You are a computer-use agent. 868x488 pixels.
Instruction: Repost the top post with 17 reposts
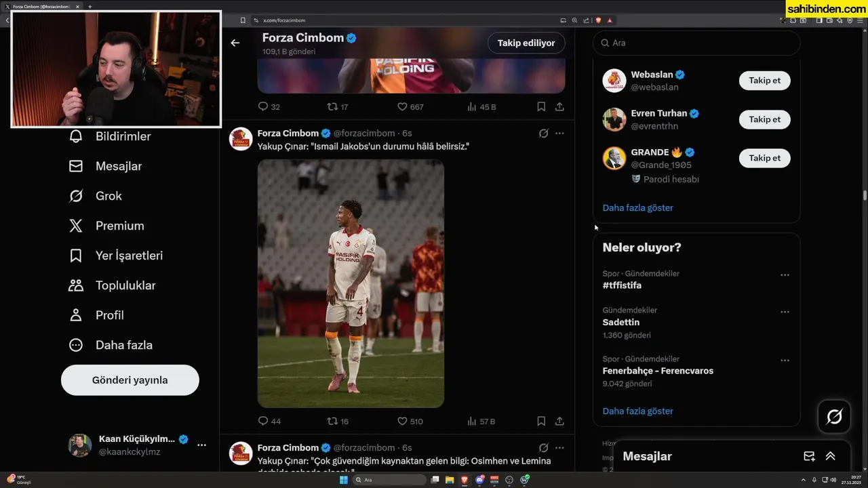pyautogui.click(x=332, y=106)
